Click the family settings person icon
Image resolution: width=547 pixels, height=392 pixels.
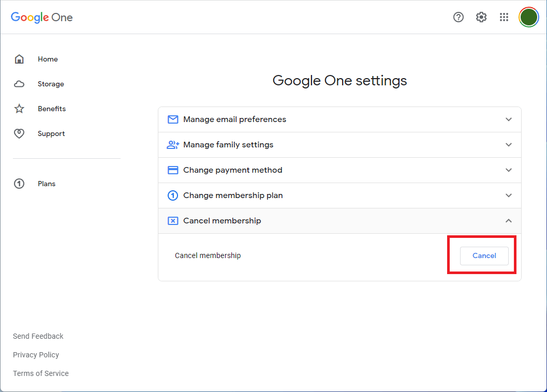pyautogui.click(x=172, y=144)
